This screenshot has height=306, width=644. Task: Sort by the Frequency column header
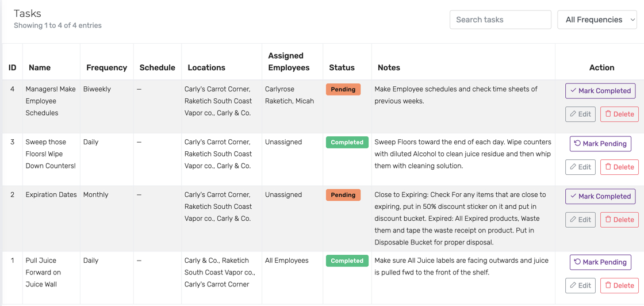(x=107, y=67)
